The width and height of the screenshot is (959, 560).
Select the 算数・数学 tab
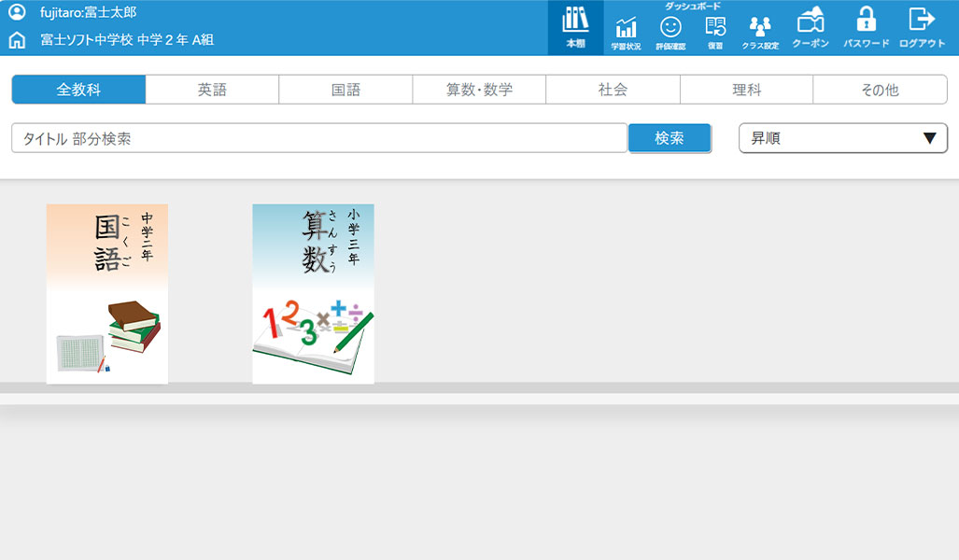479,90
